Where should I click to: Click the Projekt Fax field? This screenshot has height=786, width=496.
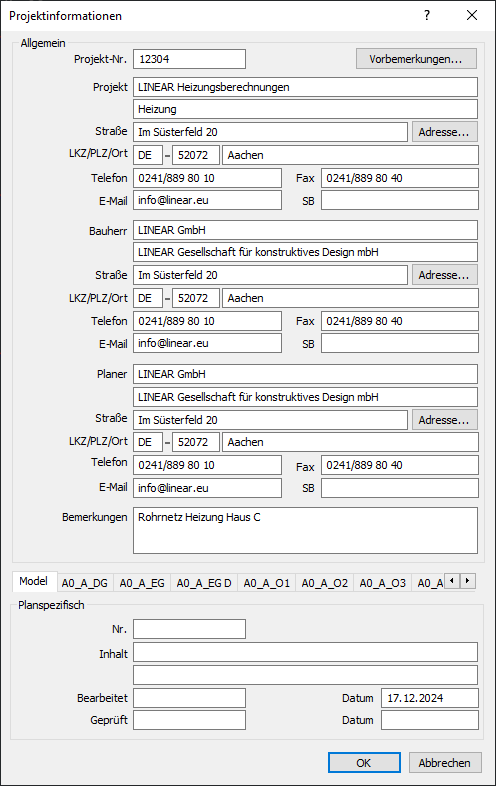pos(400,178)
